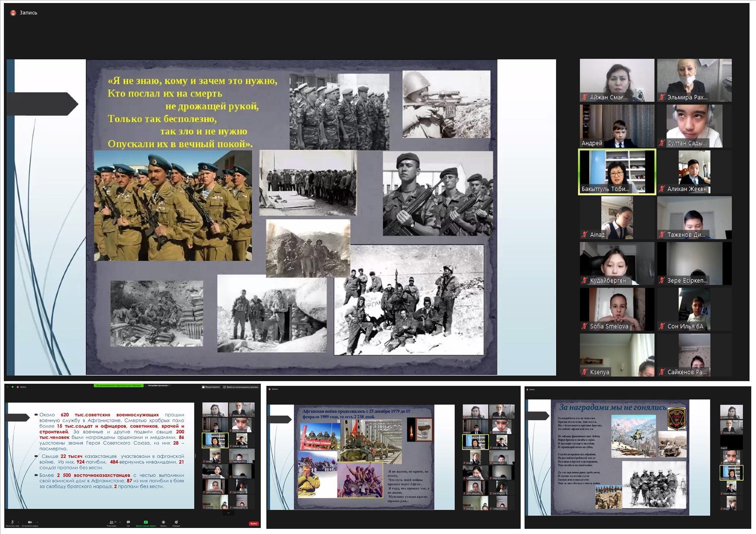Click the Record icon in the Zoom toolbar

(163, 522)
